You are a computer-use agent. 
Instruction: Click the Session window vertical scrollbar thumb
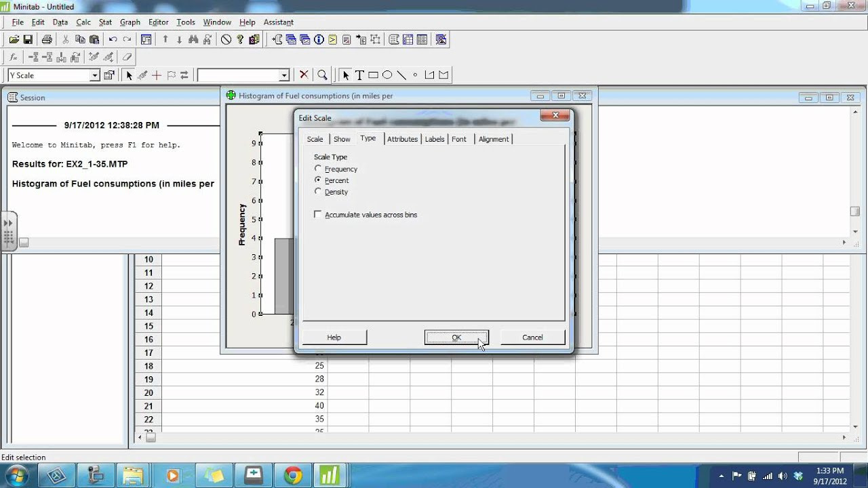[x=854, y=211]
